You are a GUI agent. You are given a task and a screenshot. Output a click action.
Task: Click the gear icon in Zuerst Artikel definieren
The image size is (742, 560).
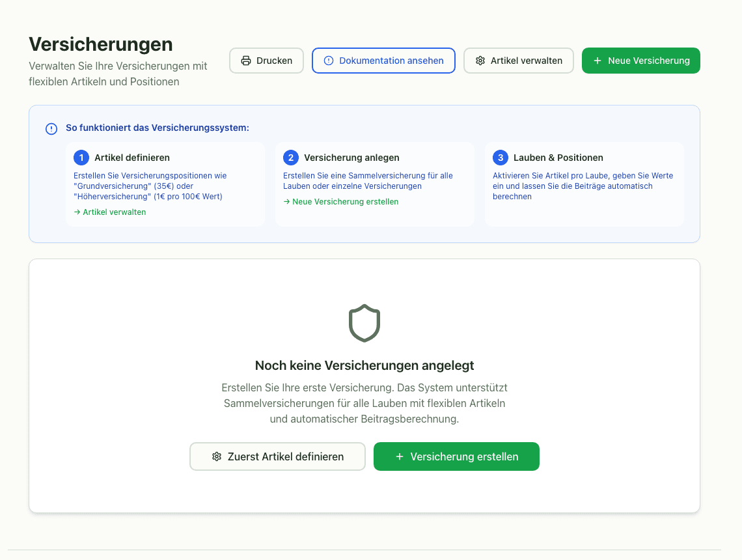pos(217,456)
